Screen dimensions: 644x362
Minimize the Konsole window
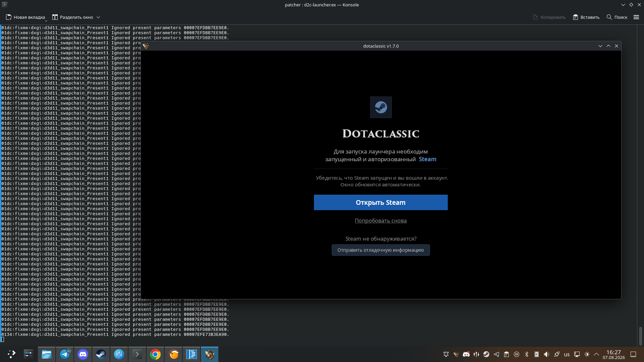623,5
